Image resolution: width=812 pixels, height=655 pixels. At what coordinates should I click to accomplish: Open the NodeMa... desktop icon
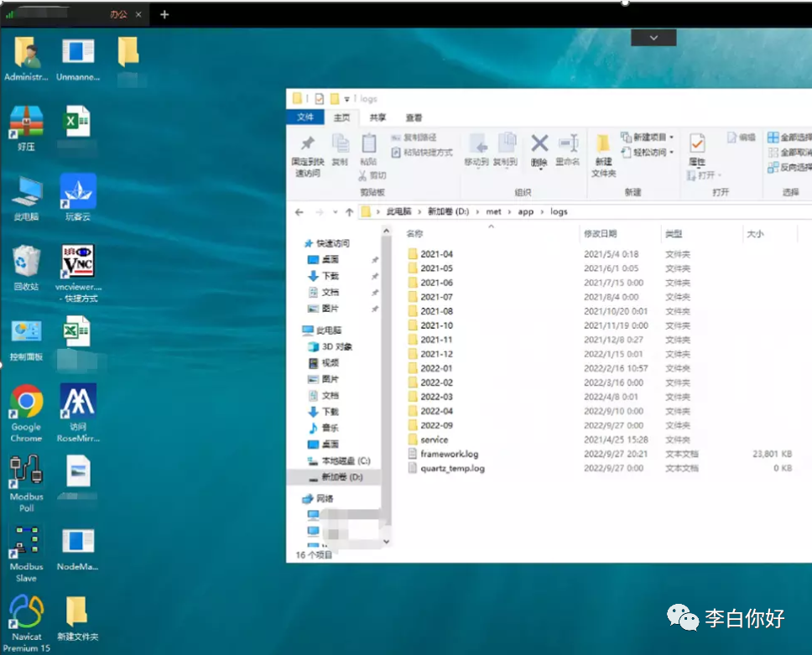tap(78, 549)
